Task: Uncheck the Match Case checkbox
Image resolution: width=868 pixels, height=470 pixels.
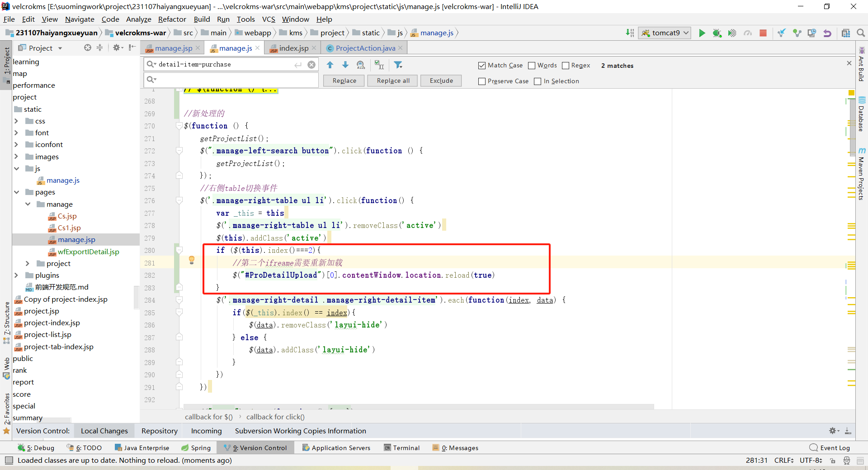Action: [482, 66]
